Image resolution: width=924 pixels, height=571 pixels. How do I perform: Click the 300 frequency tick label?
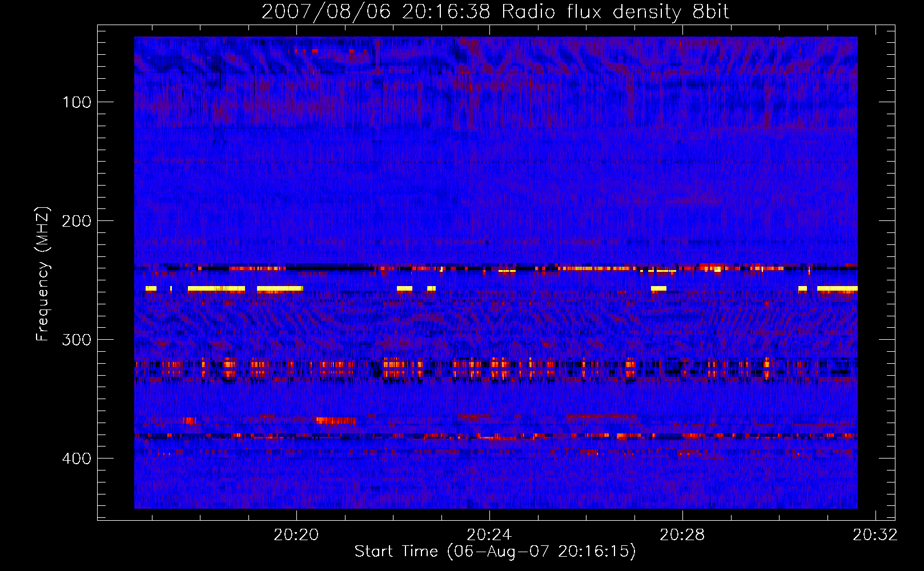(x=77, y=340)
